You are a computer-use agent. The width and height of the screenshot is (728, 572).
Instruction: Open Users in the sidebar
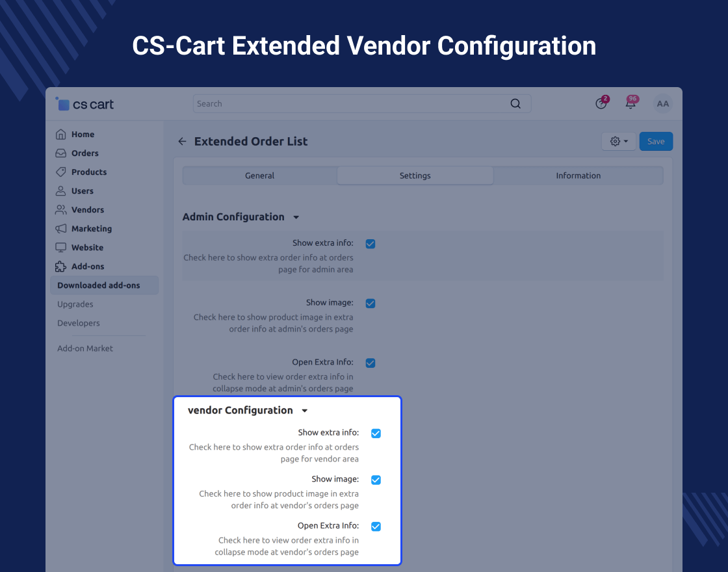click(82, 191)
